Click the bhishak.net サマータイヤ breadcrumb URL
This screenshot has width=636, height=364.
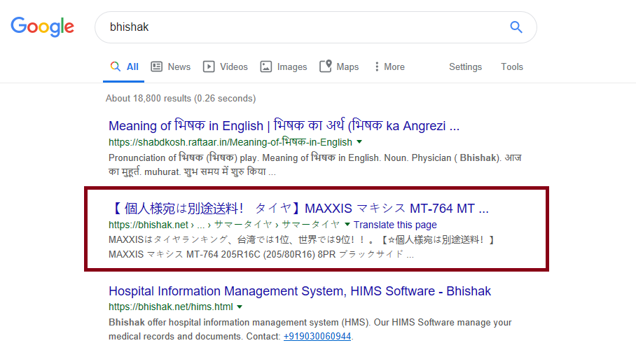pyautogui.click(x=224, y=225)
